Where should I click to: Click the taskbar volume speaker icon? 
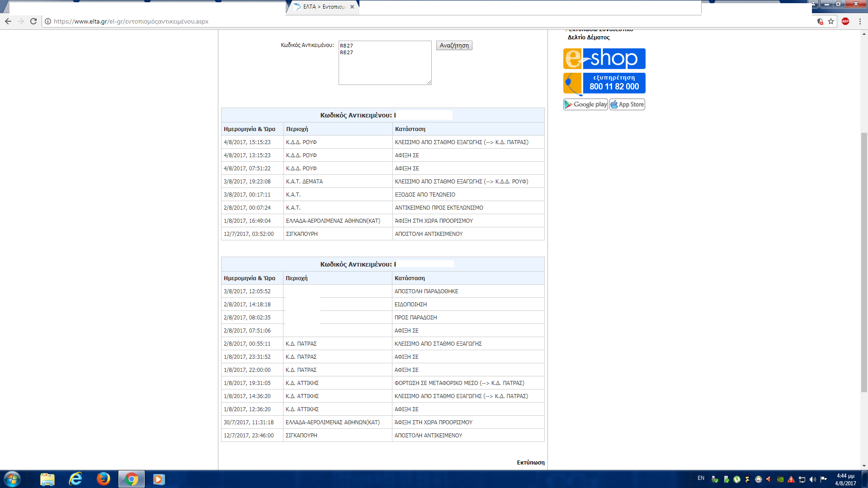[x=813, y=479]
